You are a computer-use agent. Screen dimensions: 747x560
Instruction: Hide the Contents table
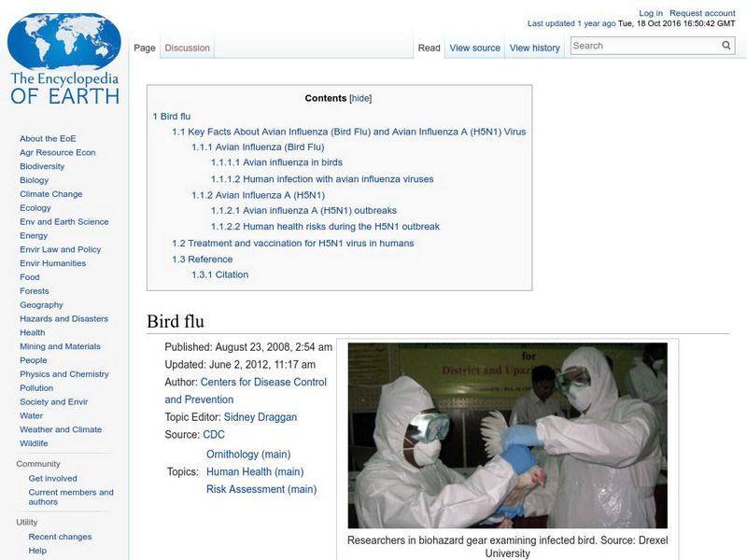click(x=360, y=98)
